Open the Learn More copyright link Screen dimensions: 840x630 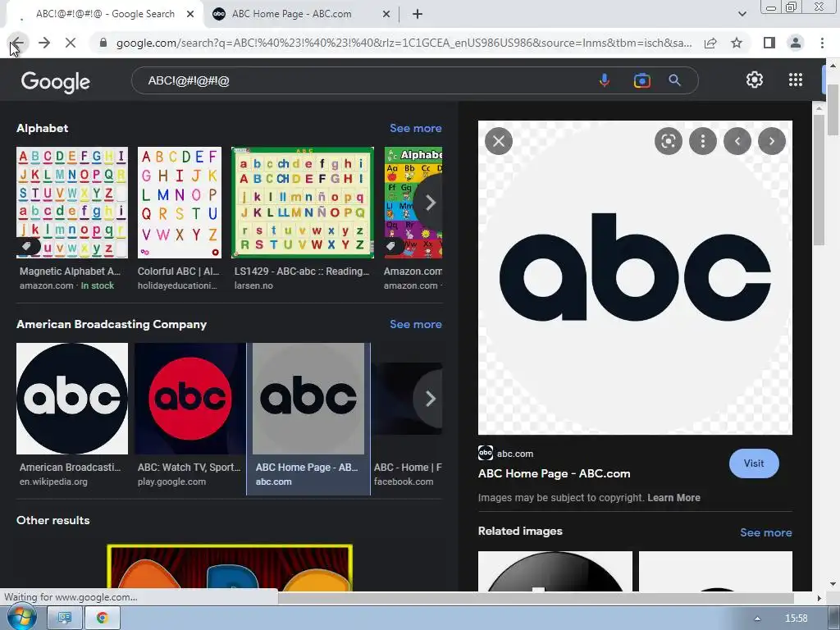click(x=673, y=498)
